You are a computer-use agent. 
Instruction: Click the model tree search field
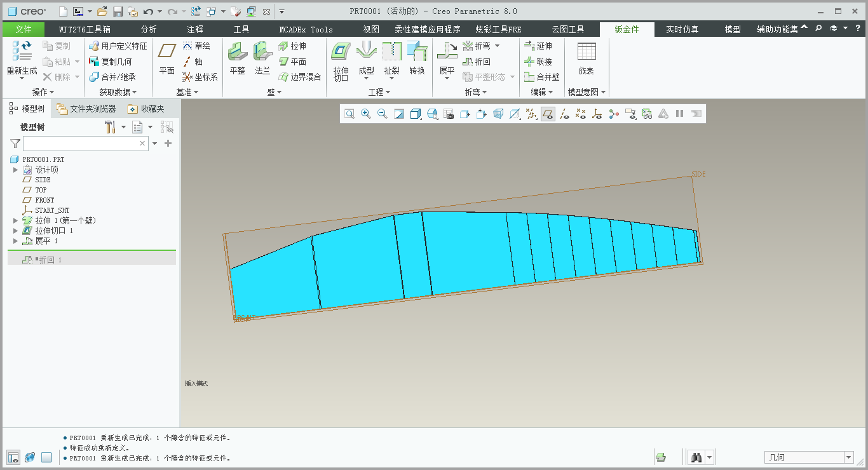(x=81, y=144)
